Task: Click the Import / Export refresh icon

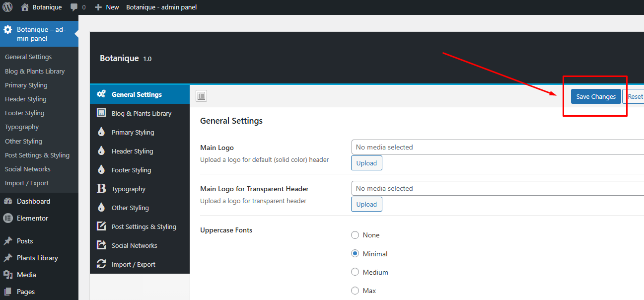Action: click(101, 264)
